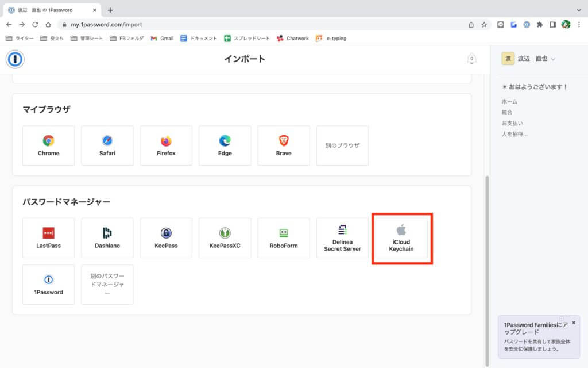588x368 pixels.
Task: Pick the Firefox import option
Action: 166,145
